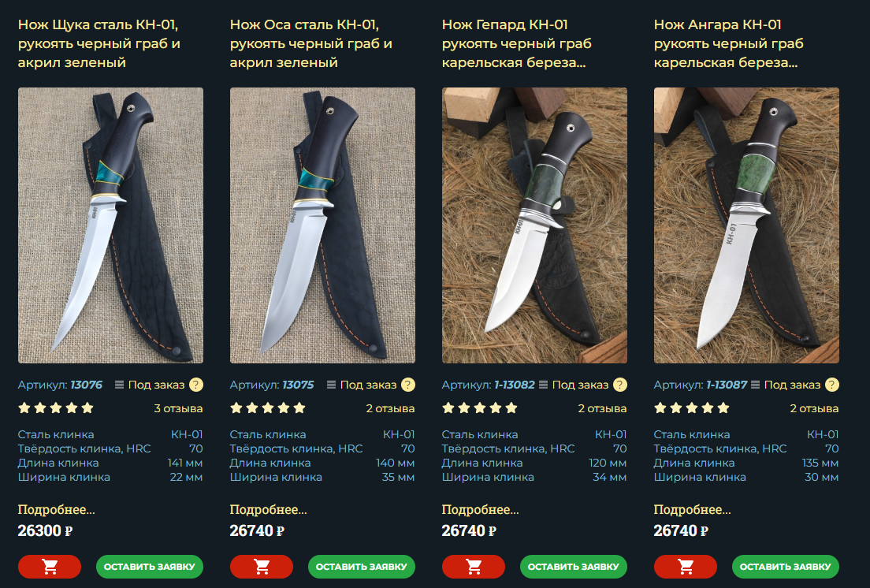Click Оставить заявку for Нож Гепард
This screenshot has width=870, height=588.
tap(573, 567)
